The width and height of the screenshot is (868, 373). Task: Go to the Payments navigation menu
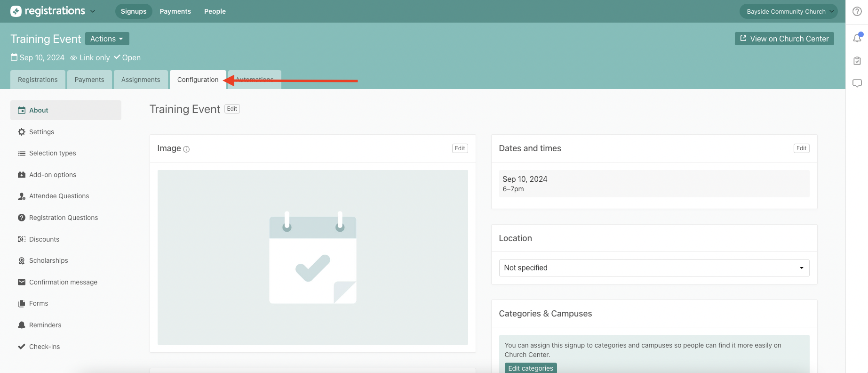click(x=175, y=11)
